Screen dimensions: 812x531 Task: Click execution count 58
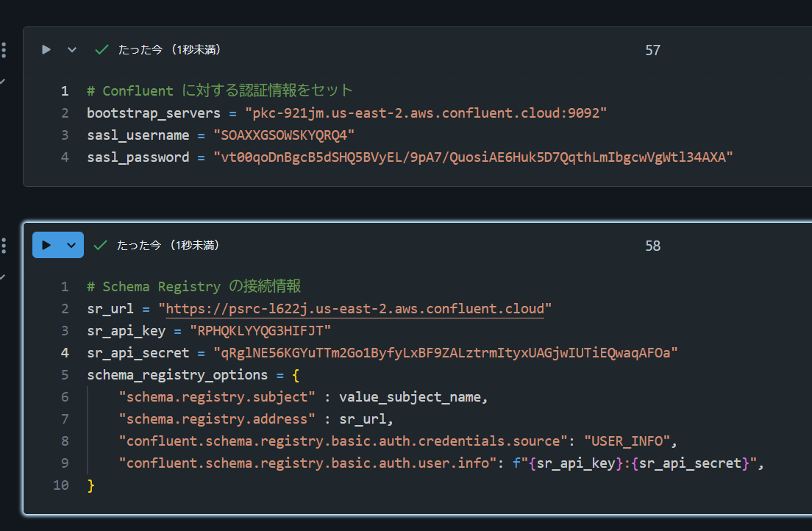tap(652, 246)
